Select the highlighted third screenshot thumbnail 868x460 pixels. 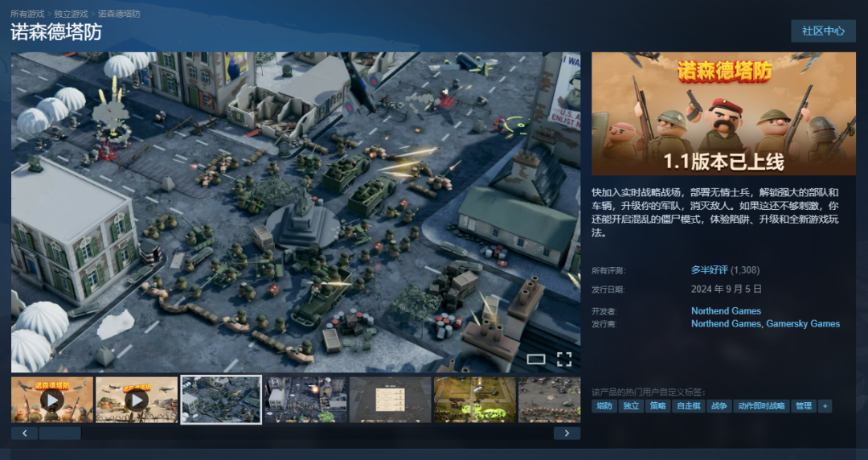221,400
